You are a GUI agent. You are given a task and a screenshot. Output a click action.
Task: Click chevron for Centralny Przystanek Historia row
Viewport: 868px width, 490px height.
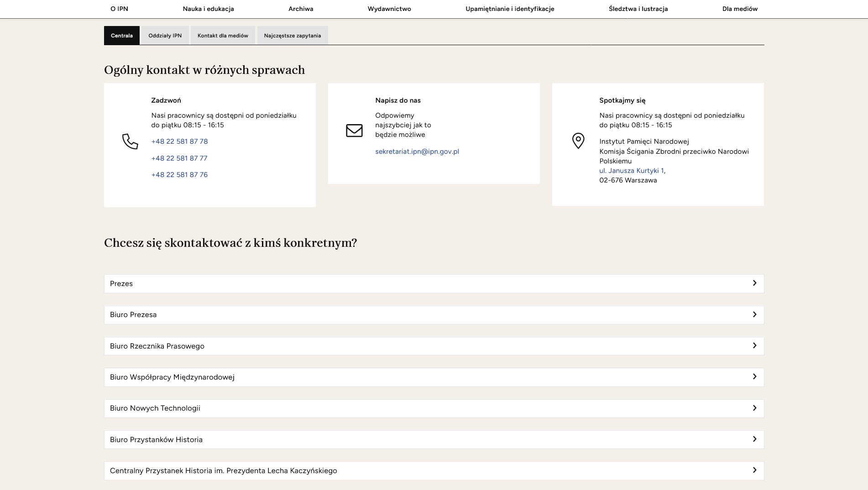pos(754,470)
